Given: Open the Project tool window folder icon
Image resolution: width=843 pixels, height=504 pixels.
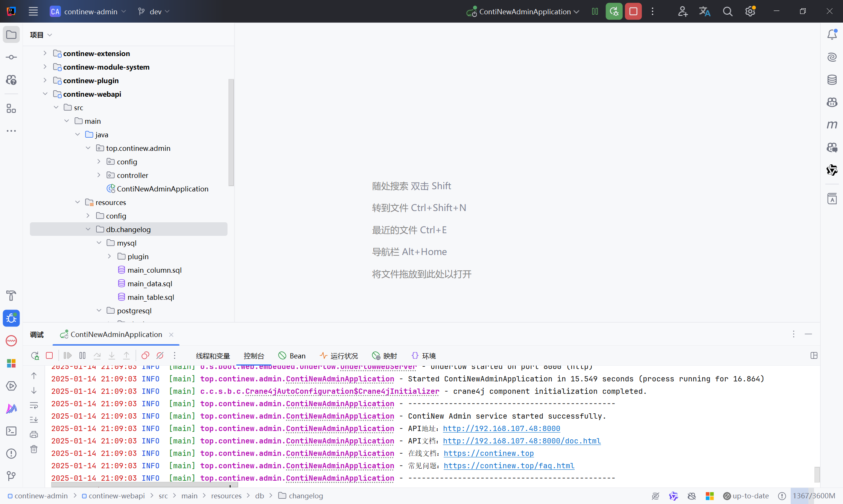Looking at the screenshot, I should 11,35.
